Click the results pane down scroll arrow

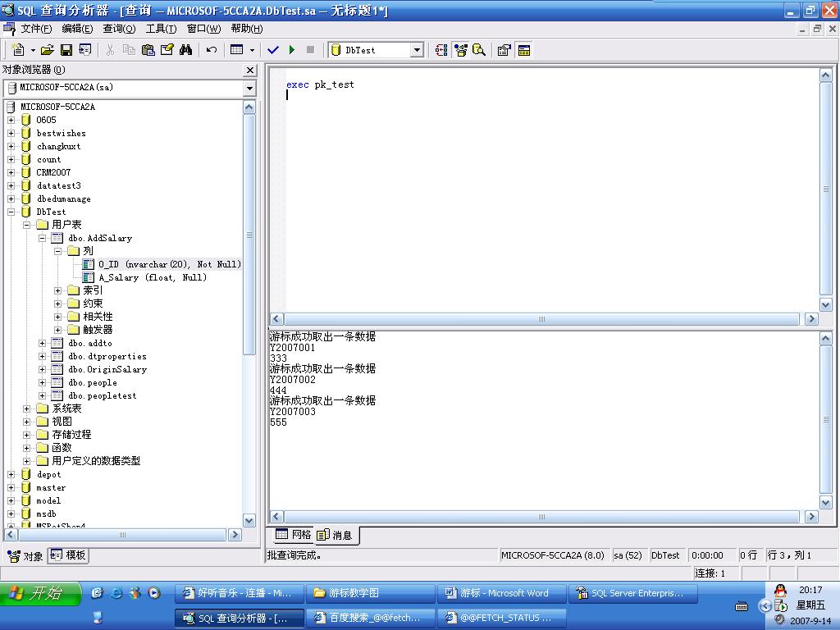tap(825, 503)
